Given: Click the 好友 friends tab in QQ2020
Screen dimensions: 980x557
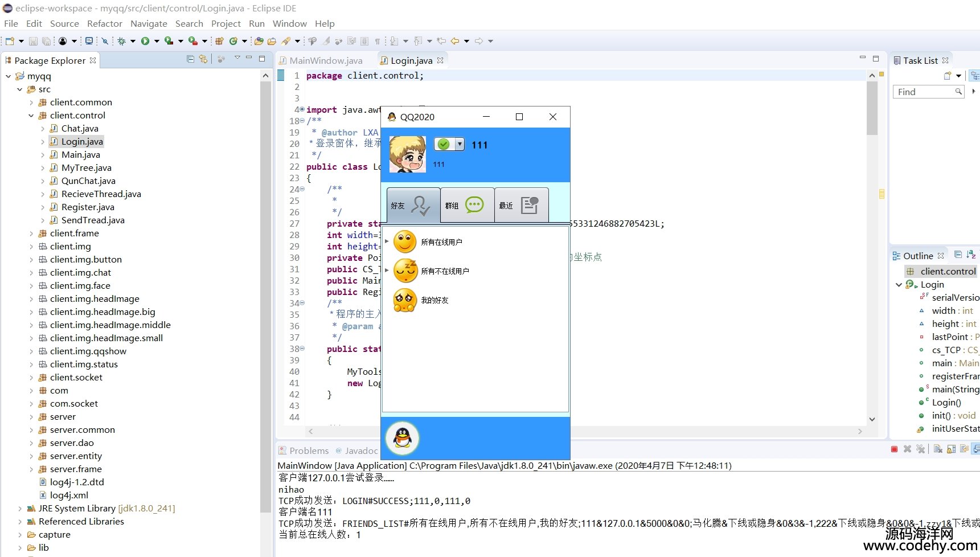Looking at the screenshot, I should click(x=413, y=205).
